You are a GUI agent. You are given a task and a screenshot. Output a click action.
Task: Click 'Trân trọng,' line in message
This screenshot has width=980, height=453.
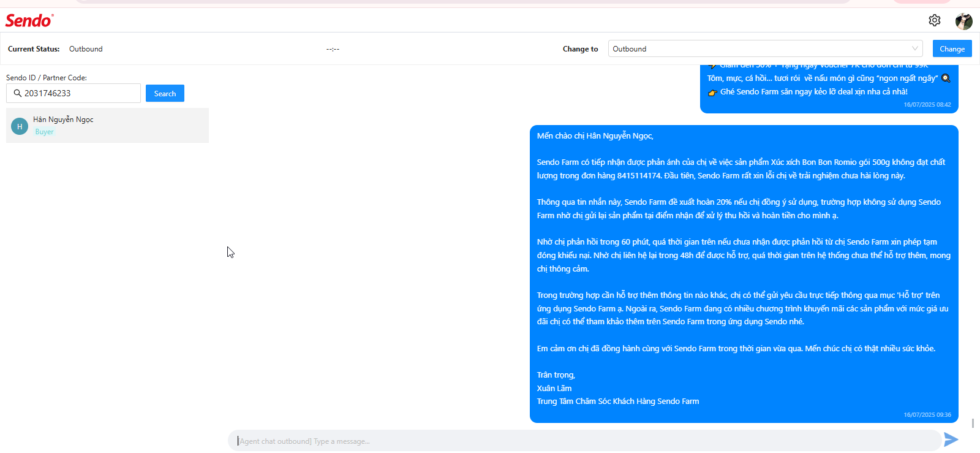pos(556,375)
